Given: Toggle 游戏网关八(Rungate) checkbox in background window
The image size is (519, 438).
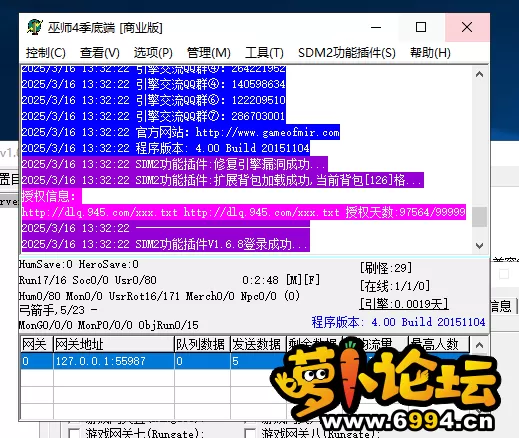Looking at the screenshot, I should [x=250, y=433].
